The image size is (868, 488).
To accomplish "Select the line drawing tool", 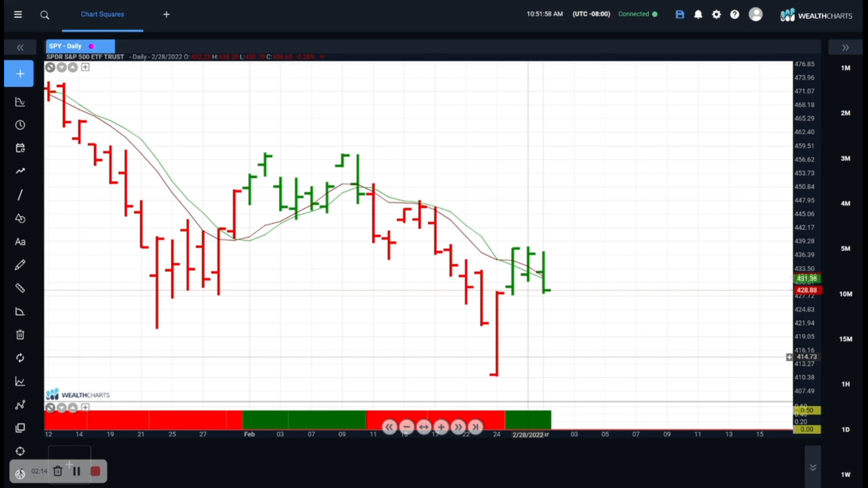I will 20,195.
